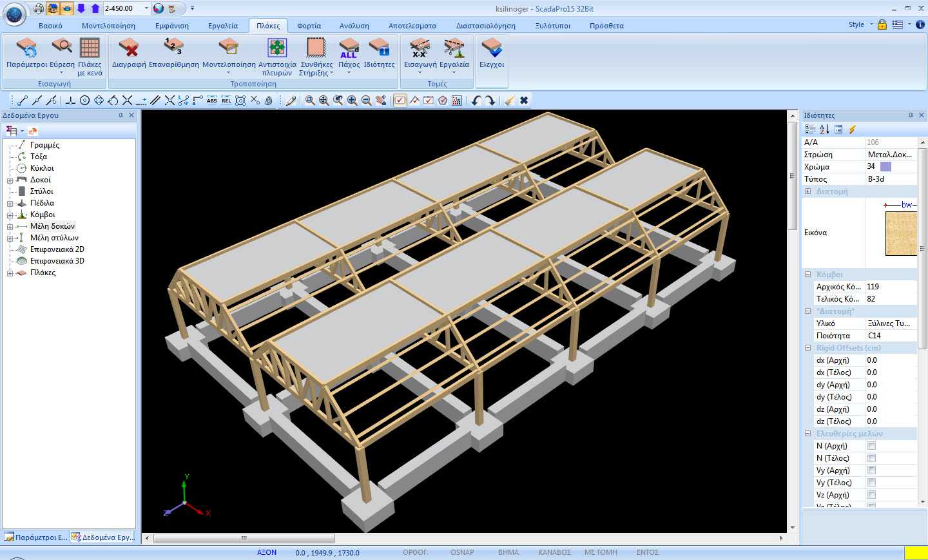Screen dimensions: 928x560
Task: Toggle the N (Αρχή) release checkbox
Action: coord(871,446)
